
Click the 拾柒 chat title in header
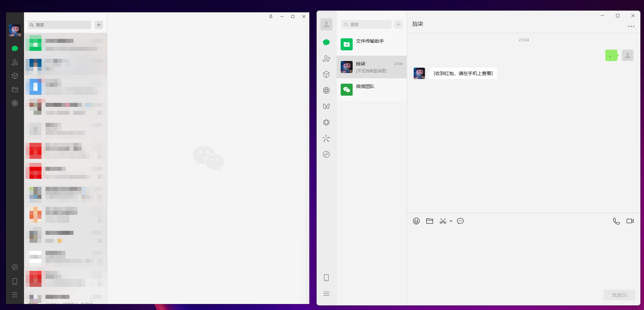(418, 24)
